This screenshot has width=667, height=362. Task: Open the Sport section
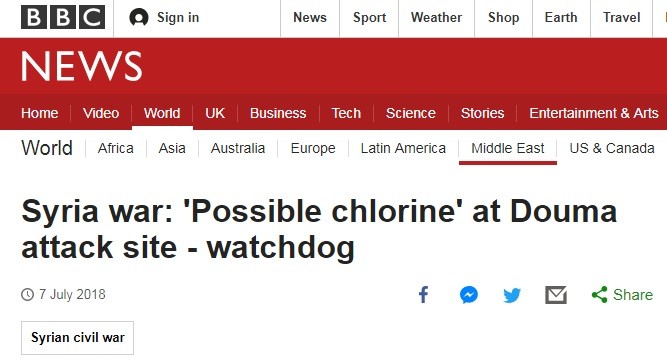coord(369,17)
